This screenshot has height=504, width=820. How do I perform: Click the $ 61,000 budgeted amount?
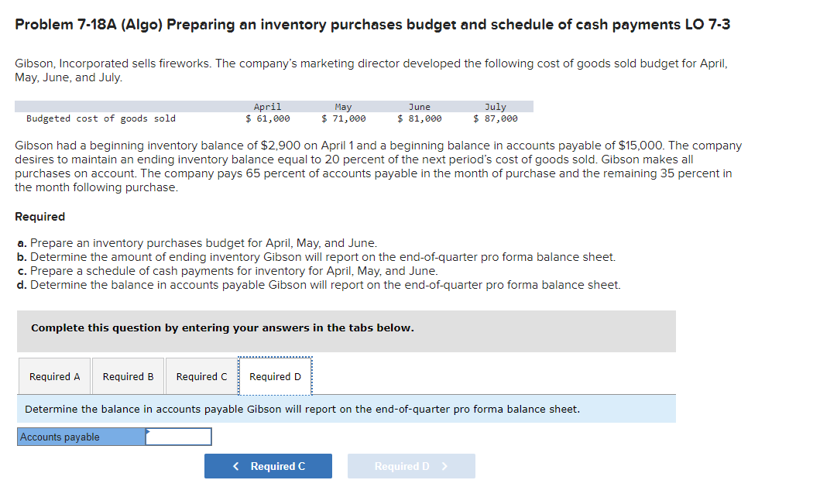click(266, 118)
